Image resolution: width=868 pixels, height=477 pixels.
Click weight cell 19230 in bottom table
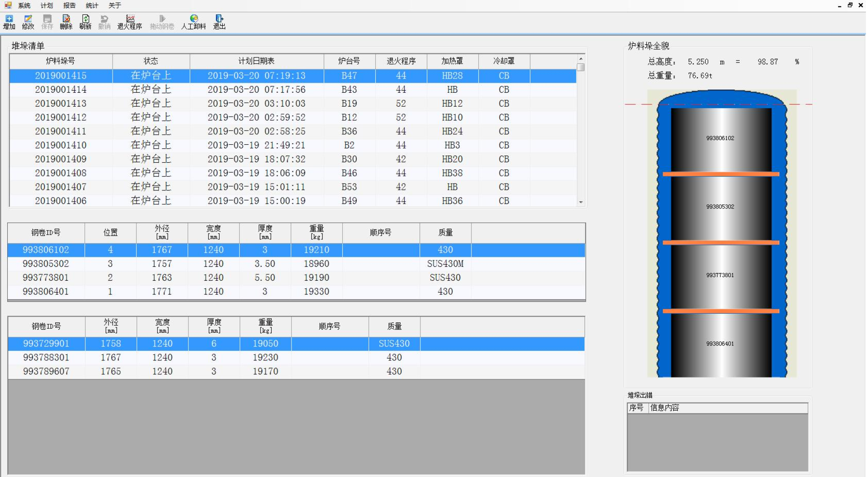click(x=265, y=358)
